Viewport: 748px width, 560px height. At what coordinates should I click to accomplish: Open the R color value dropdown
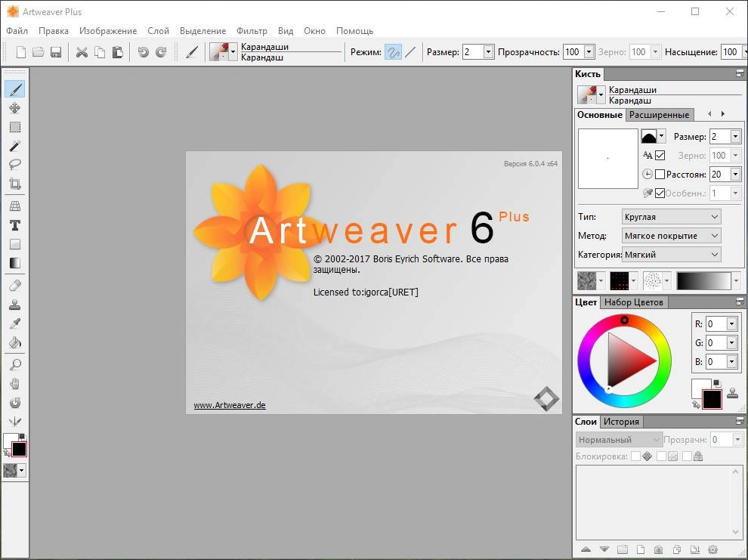732,324
